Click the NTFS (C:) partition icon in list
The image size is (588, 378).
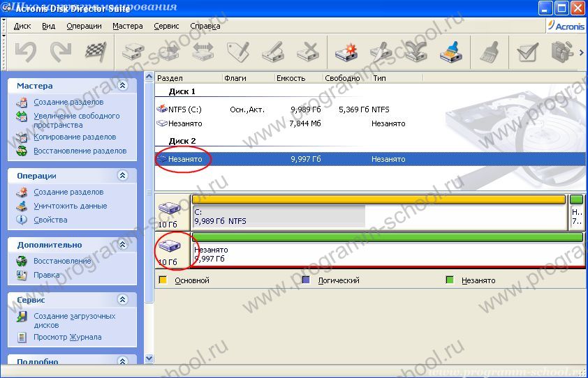161,109
